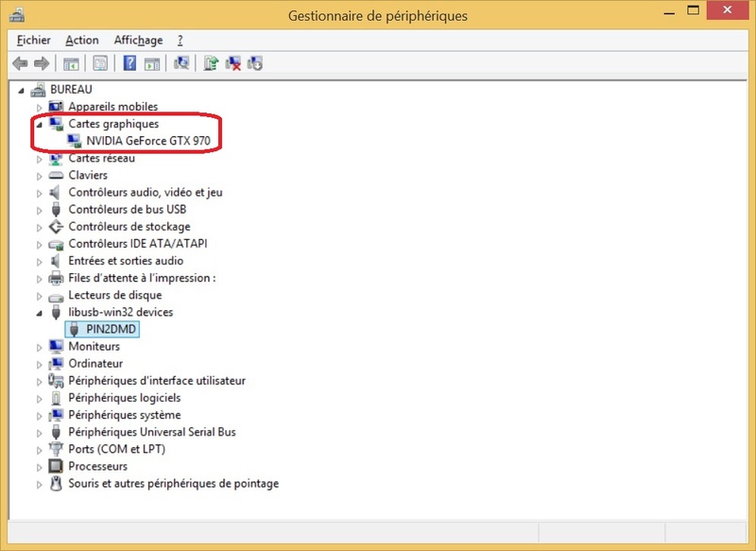Open the Affichage menu
Viewport: 756px width, 551px height.
pos(138,40)
